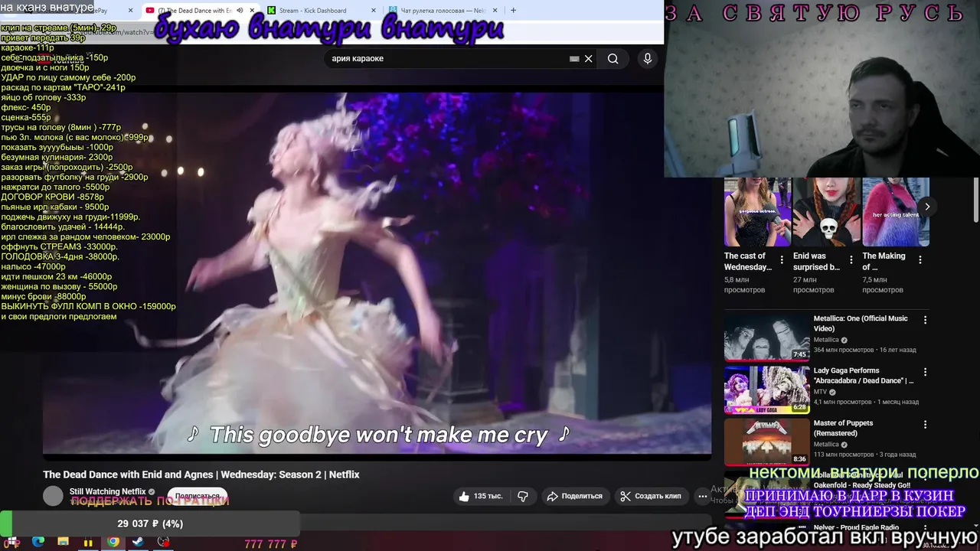Like the video with thumbs-up icon
Image resolution: width=980 pixels, height=551 pixels.
click(x=464, y=496)
